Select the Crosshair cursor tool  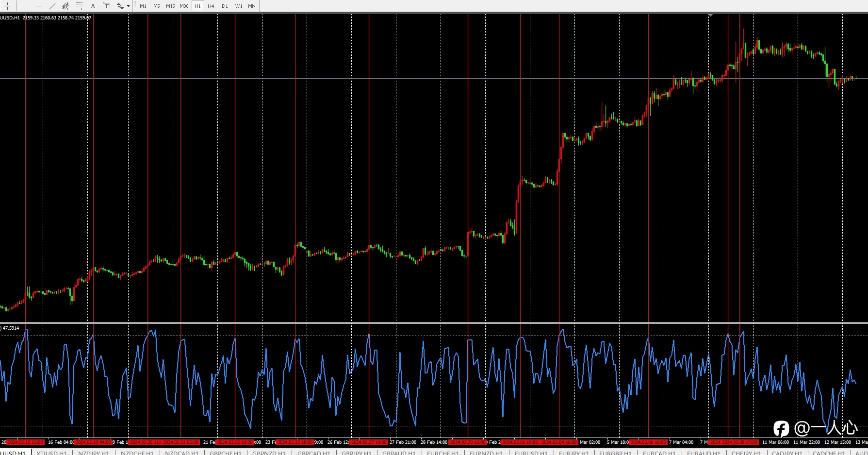tap(8, 6)
